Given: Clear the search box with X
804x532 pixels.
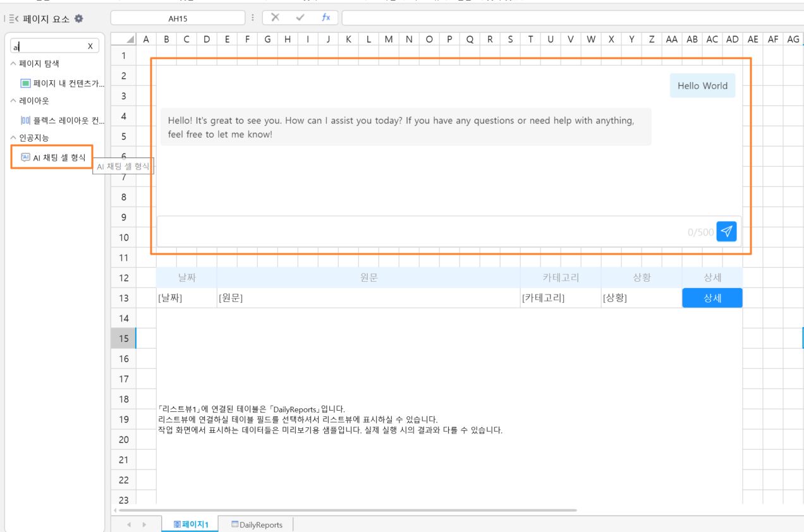Looking at the screenshot, I should point(90,46).
